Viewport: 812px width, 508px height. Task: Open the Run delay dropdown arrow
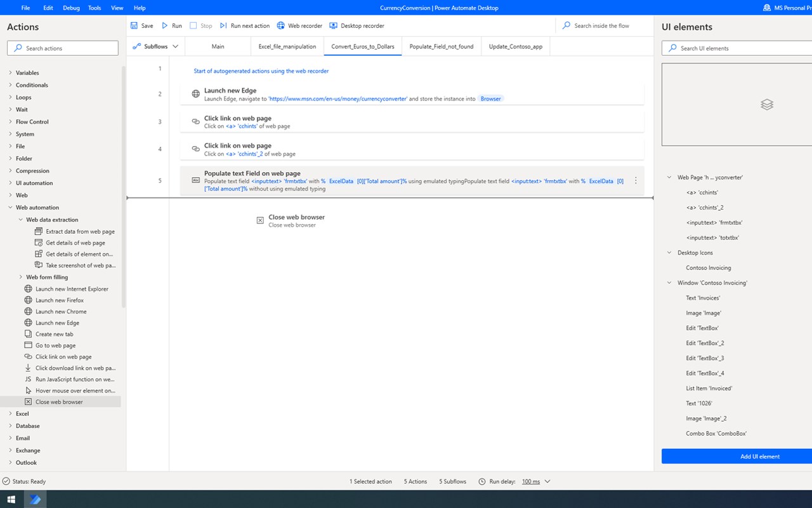547,481
